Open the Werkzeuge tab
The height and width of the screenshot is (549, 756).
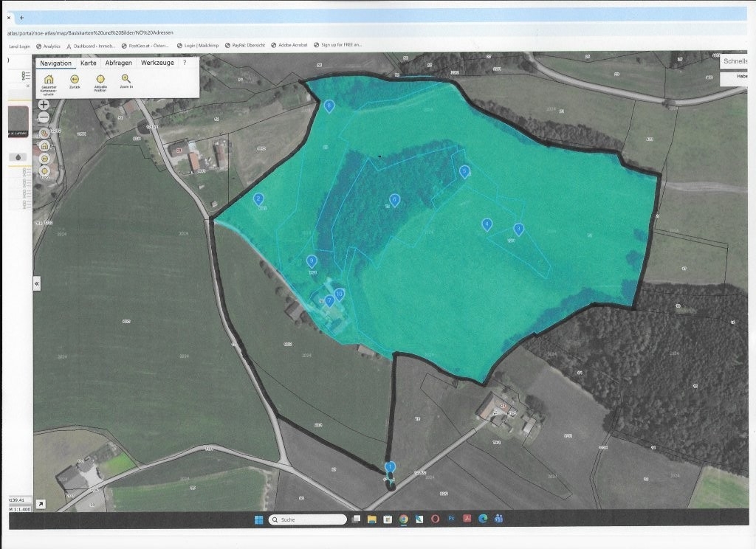tap(157, 63)
